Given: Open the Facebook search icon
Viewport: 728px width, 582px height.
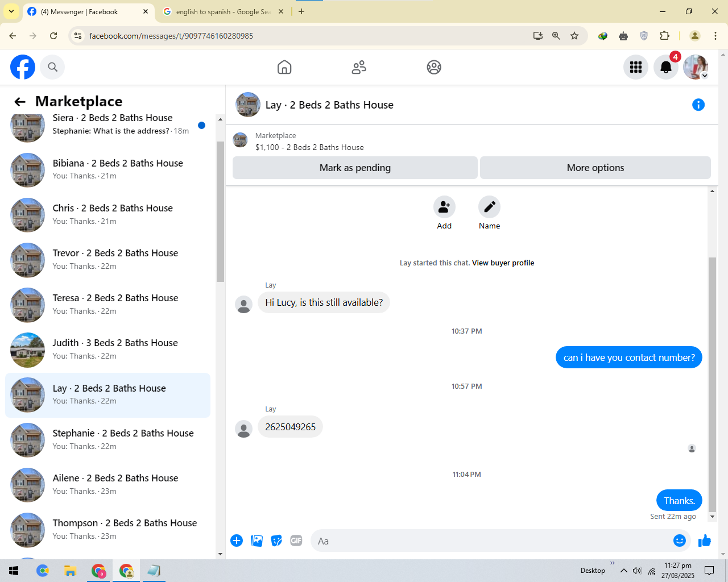Looking at the screenshot, I should pyautogui.click(x=53, y=67).
